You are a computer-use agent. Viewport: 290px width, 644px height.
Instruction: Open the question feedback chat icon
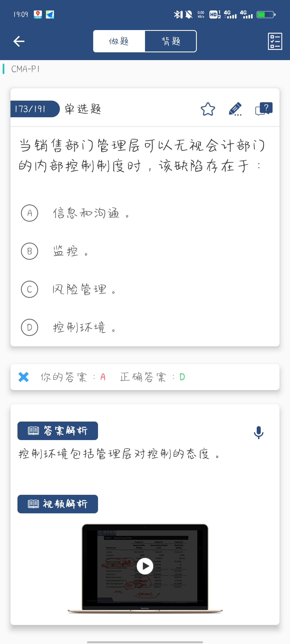pos(264,109)
